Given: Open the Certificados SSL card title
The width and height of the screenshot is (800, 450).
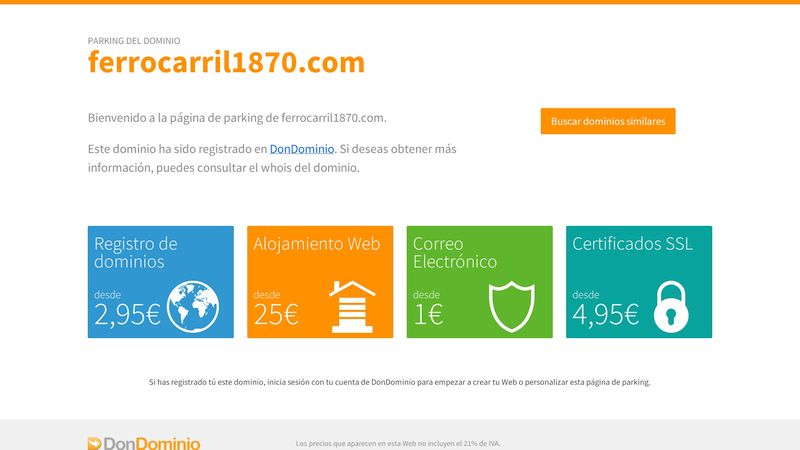Looking at the screenshot, I should (x=632, y=244).
